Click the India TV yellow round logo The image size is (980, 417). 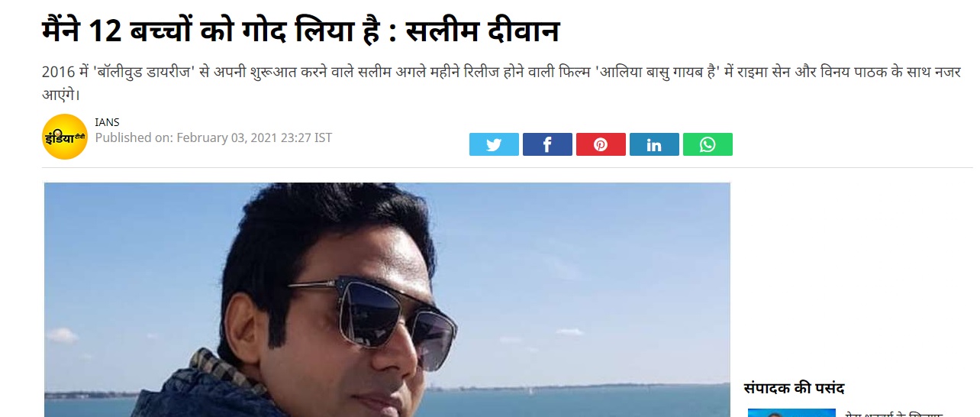[65, 137]
